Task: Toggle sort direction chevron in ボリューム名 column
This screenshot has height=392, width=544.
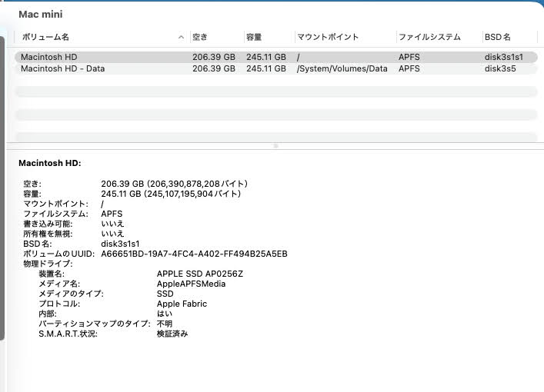Action: pos(181,37)
